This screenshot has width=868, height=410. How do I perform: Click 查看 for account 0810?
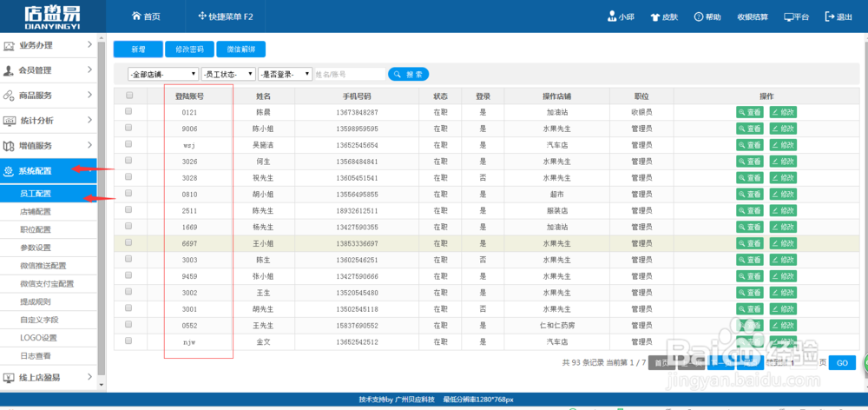(x=750, y=194)
